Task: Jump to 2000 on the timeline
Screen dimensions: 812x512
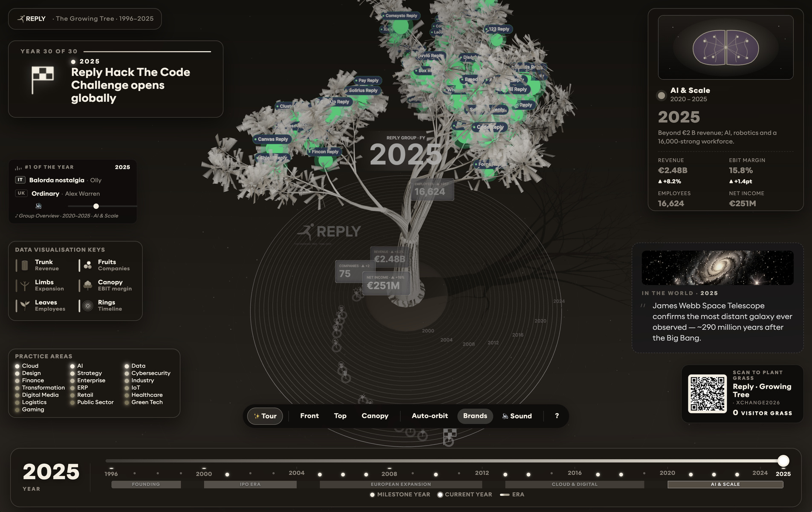Action: tap(204, 474)
